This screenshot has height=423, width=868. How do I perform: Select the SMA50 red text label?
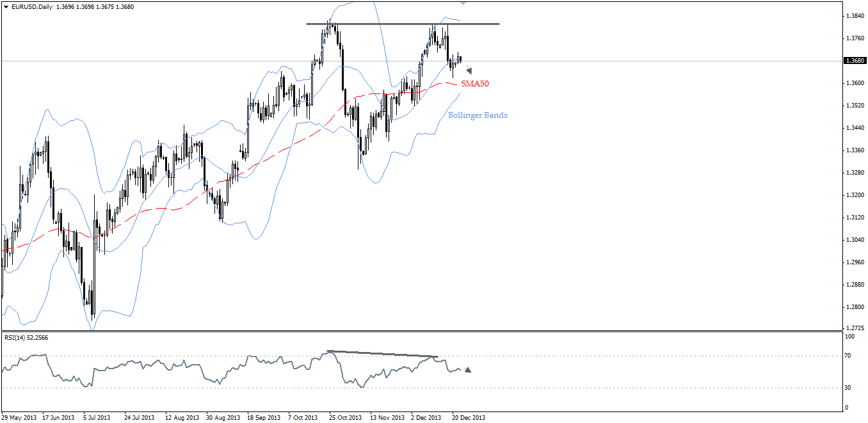[x=475, y=84]
